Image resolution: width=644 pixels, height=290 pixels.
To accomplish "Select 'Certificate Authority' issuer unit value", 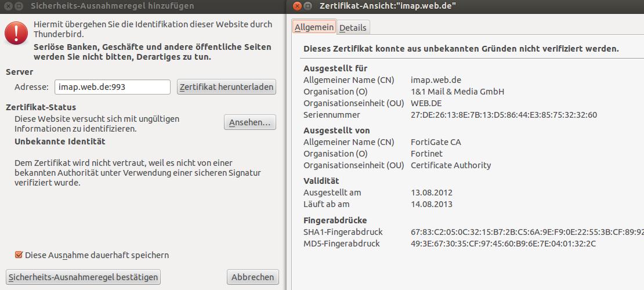I will click(x=451, y=165).
